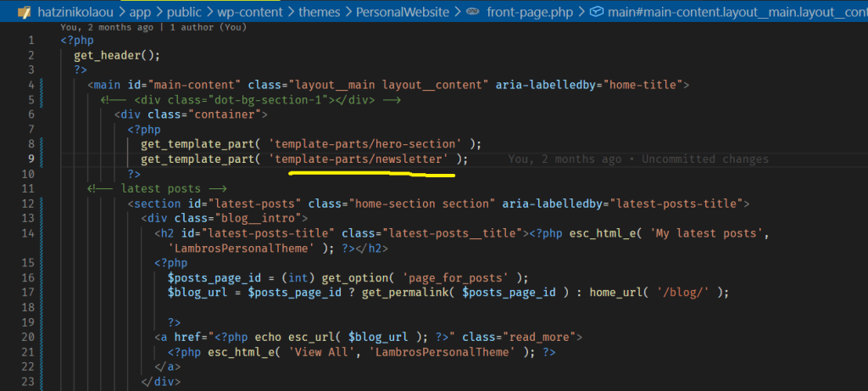Open the hatzinikolaou breadcrumb folder

tap(75, 11)
